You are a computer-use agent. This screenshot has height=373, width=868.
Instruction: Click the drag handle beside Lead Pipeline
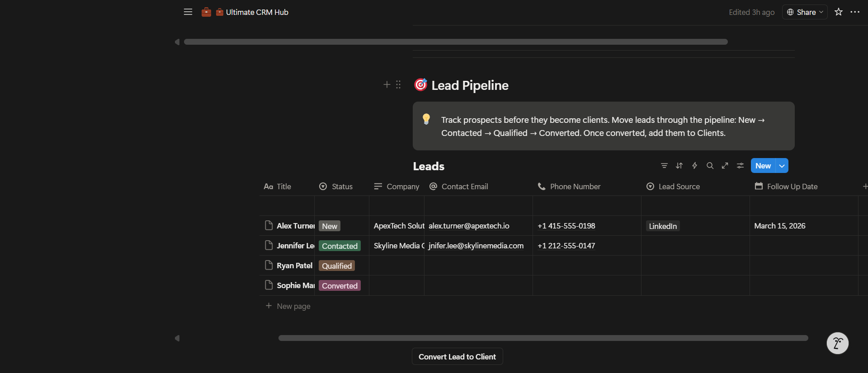(398, 84)
